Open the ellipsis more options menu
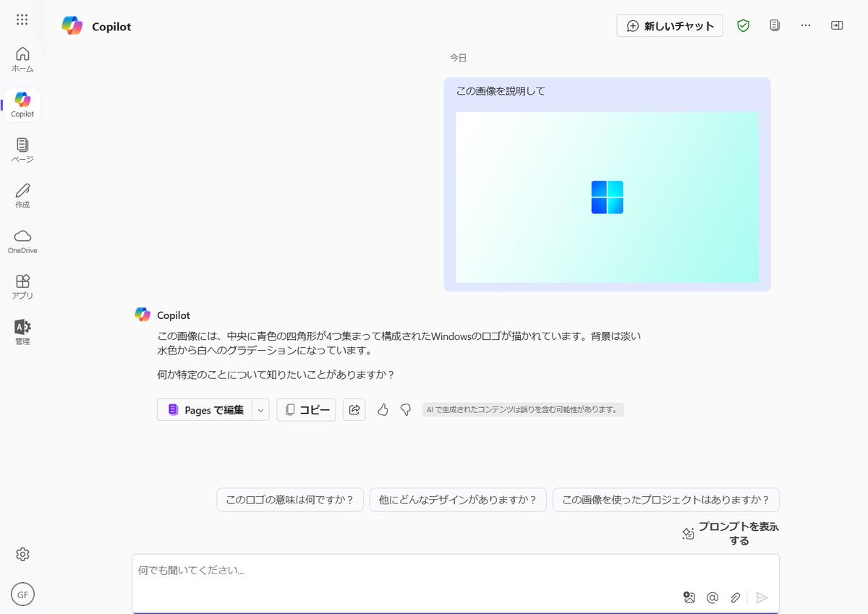 click(x=805, y=25)
